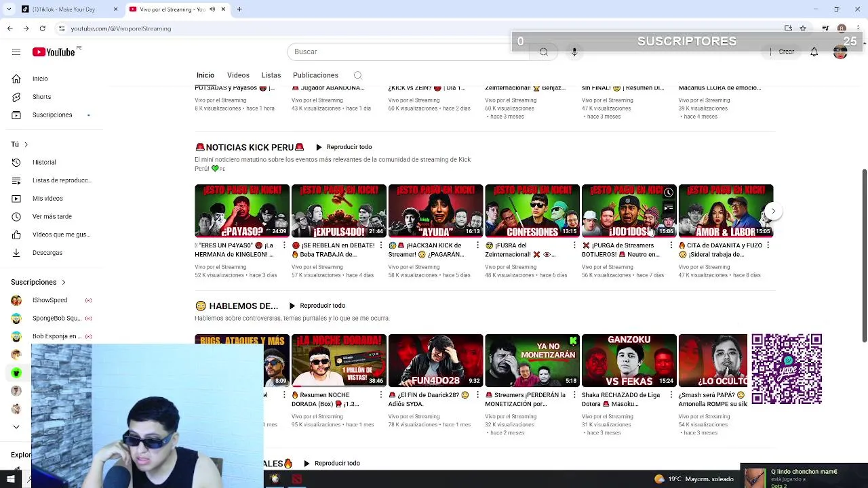
Task: Search within channel magnifier icon
Action: 358,75
